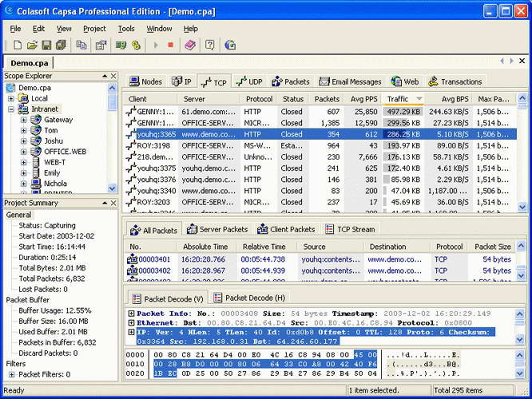
Task: Expand the OFFICE.WEB node
Action: [x=24, y=152]
